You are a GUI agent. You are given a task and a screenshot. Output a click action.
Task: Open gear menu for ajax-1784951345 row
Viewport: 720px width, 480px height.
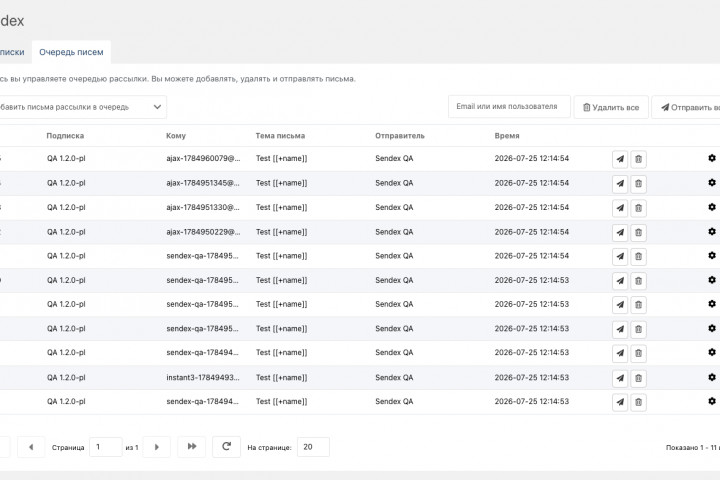[712, 182]
